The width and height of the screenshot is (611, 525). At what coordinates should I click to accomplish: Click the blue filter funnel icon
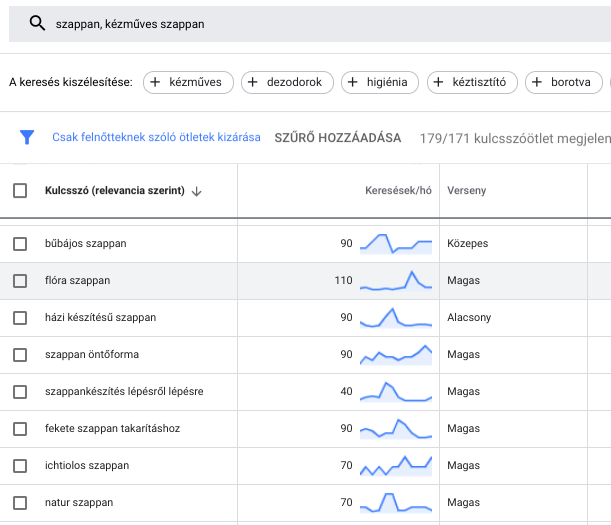tap(27, 137)
